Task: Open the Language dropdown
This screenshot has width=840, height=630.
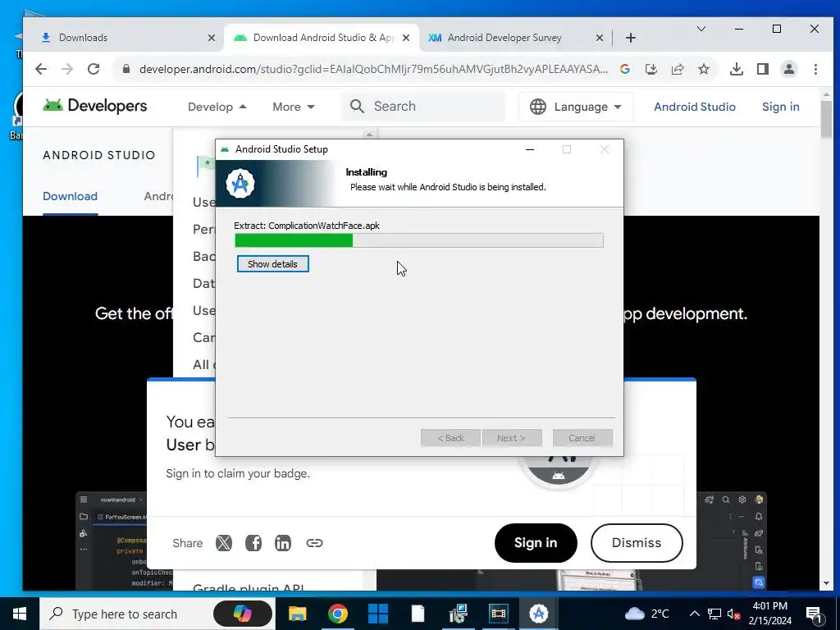Action: (x=576, y=107)
